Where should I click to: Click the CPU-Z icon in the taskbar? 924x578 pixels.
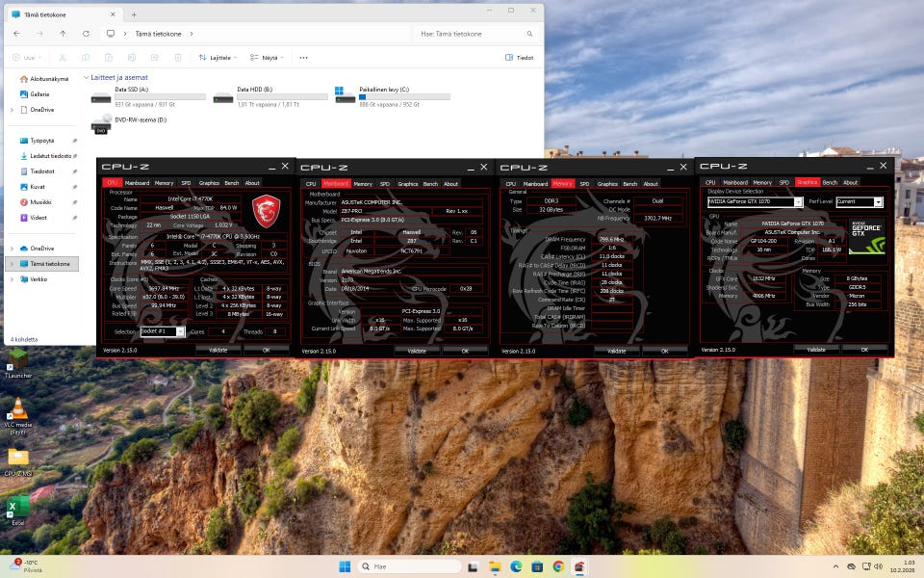[x=579, y=566]
